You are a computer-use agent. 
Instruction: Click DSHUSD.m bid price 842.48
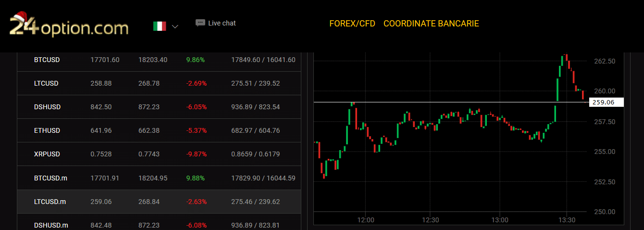pos(101,225)
